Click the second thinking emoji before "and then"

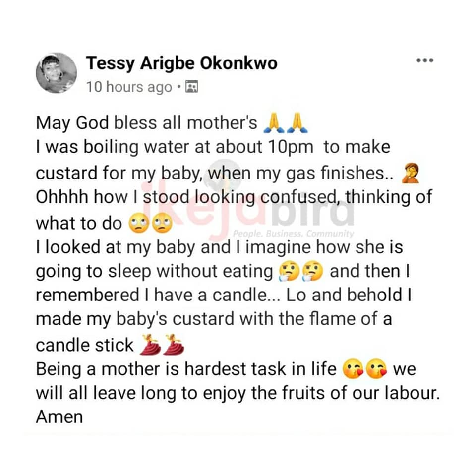coord(313,271)
